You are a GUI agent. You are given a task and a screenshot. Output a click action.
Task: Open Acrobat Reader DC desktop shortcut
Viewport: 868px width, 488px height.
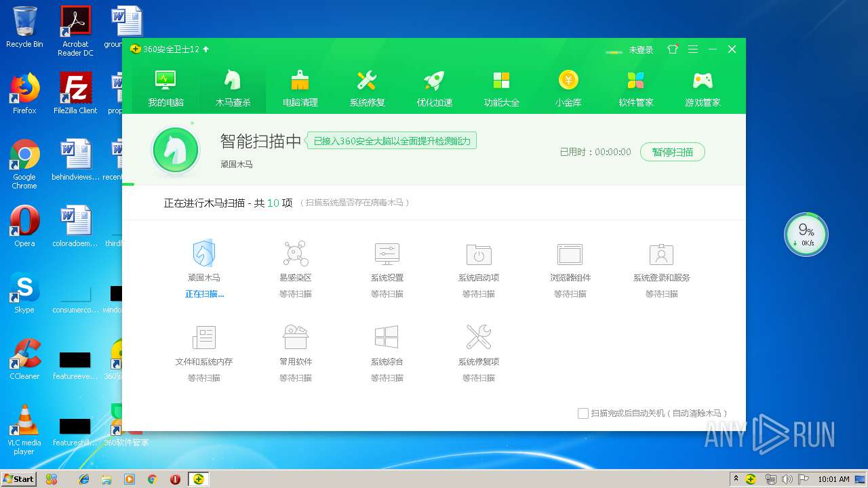(x=75, y=30)
